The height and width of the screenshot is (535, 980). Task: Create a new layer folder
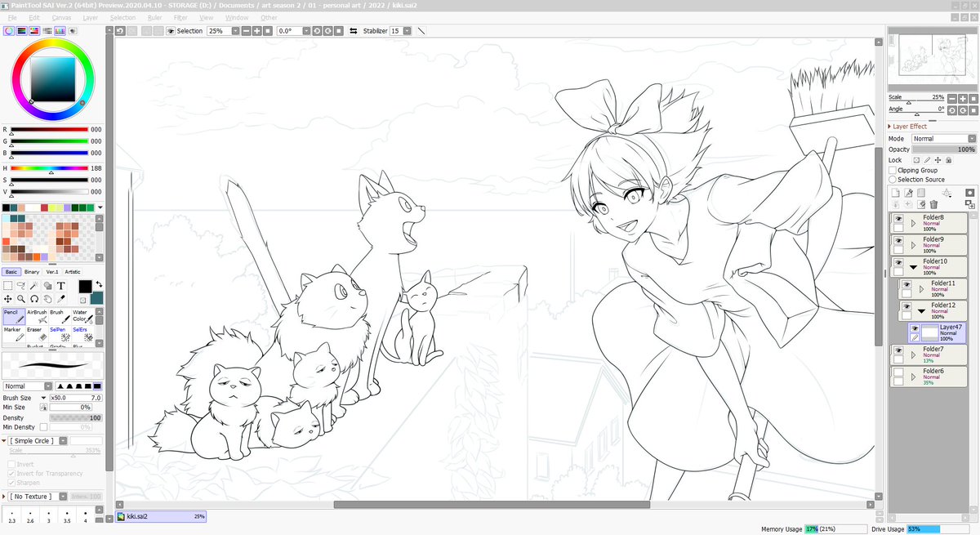click(x=920, y=192)
